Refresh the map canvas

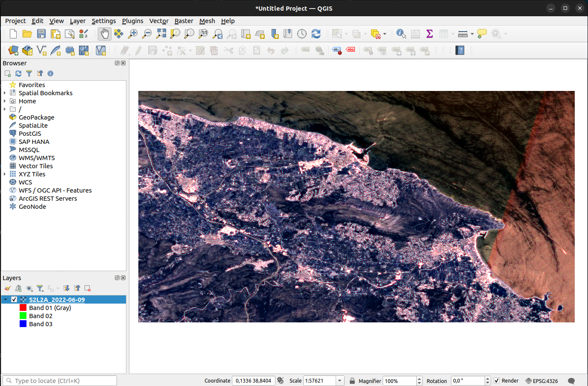(x=316, y=34)
